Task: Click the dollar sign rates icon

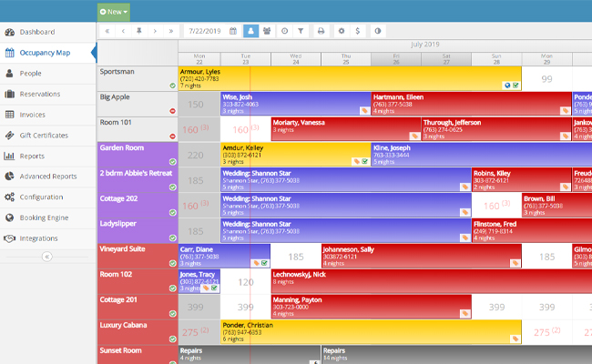Action: pos(357,31)
